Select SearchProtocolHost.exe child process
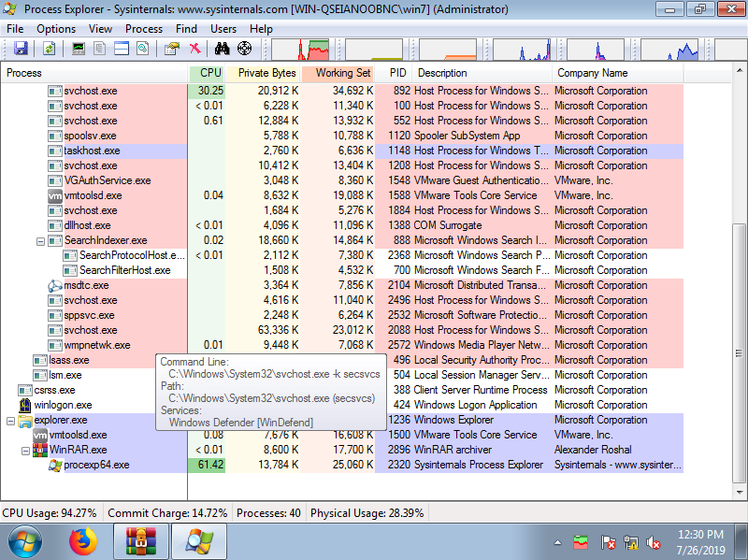The height and width of the screenshot is (560, 748). click(132, 255)
